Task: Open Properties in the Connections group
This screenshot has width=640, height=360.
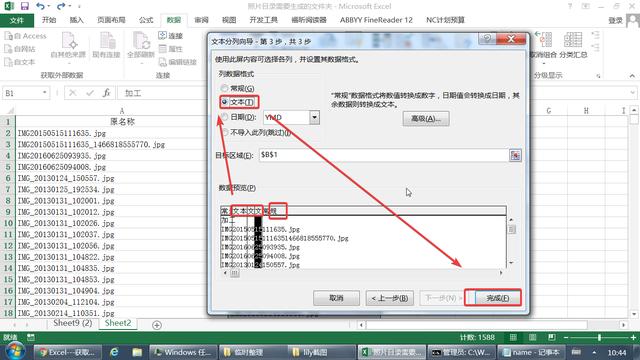Action: (171, 49)
